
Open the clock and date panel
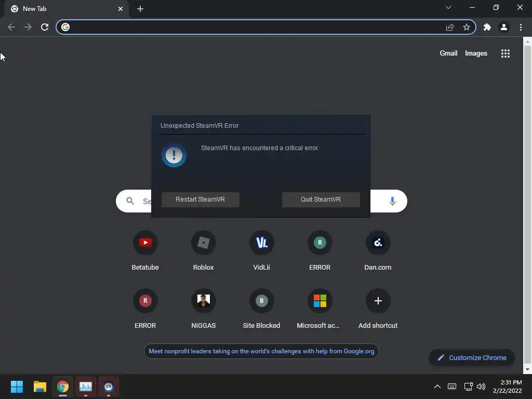pyautogui.click(x=507, y=387)
